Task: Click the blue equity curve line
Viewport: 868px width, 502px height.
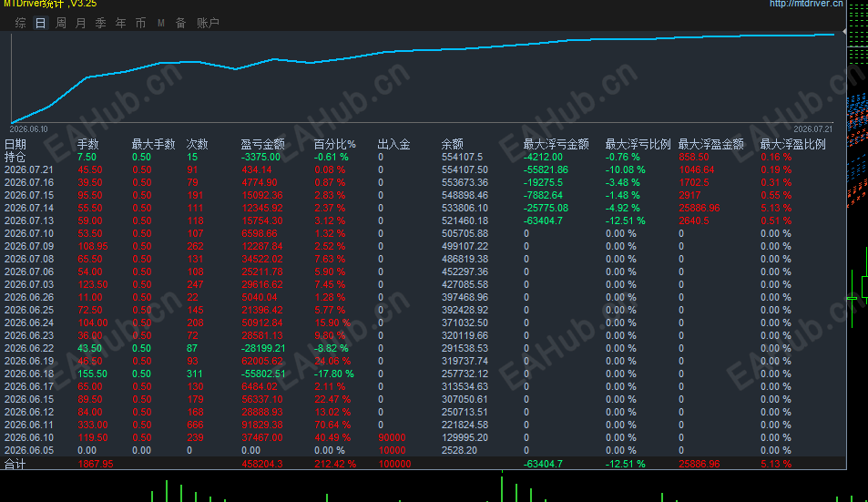Action: (x=421, y=50)
